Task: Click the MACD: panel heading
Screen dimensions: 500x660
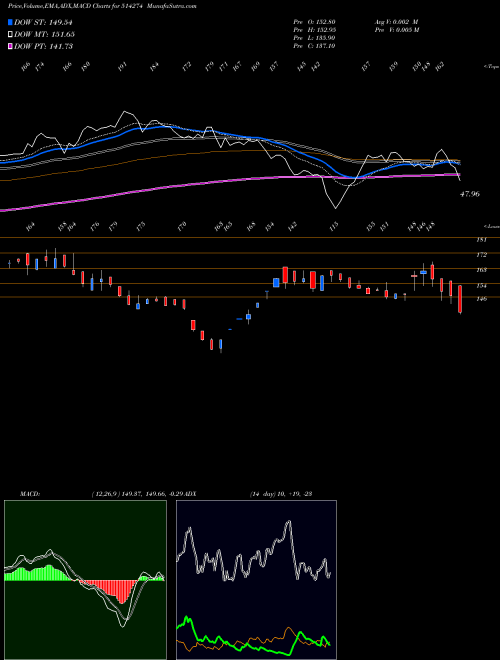Action: point(29,494)
